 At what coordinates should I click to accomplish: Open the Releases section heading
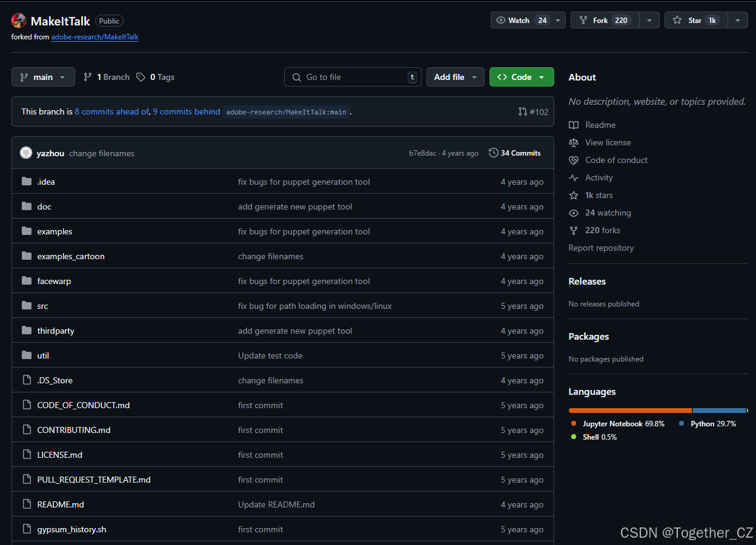click(x=587, y=281)
